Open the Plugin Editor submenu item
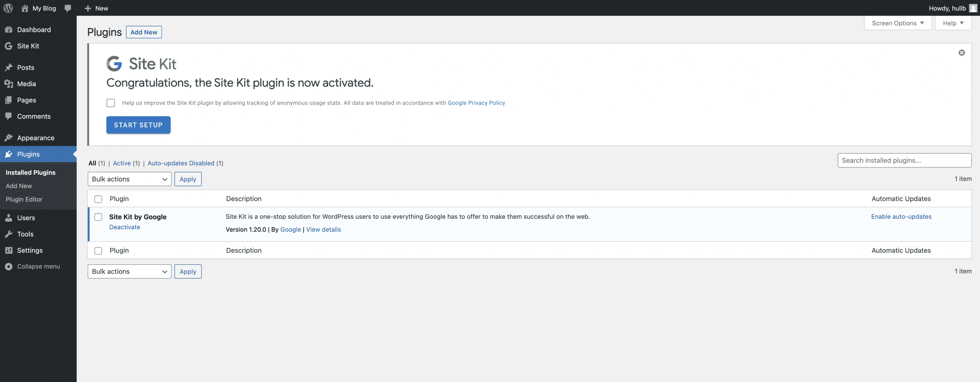Screen dimensions: 980x382 point(24,199)
